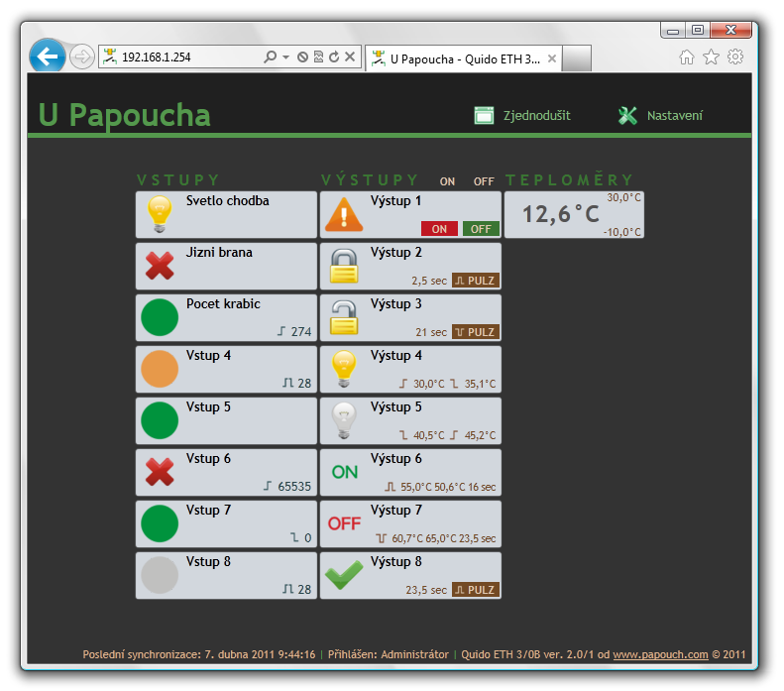Click the compatibility view icon in address bar
This screenshot has height=691, width=784.
click(x=318, y=57)
